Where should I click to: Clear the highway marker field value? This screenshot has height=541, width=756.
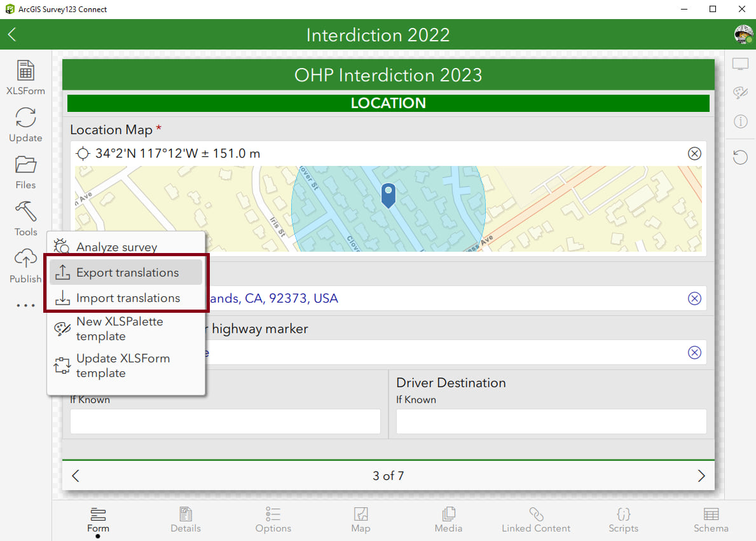click(694, 352)
